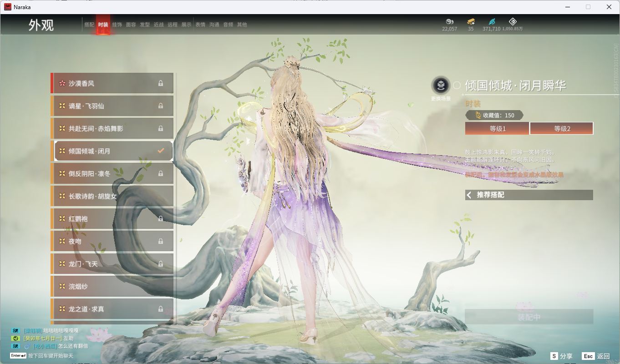Click the gold bar currency icon
The height and width of the screenshot is (364, 620).
(471, 21)
